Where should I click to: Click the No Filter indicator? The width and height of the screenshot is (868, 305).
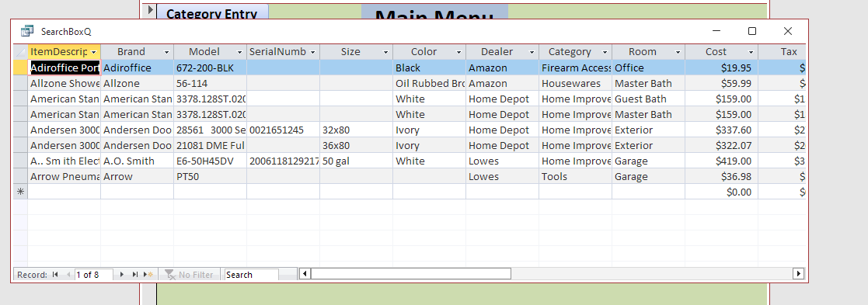tap(190, 275)
